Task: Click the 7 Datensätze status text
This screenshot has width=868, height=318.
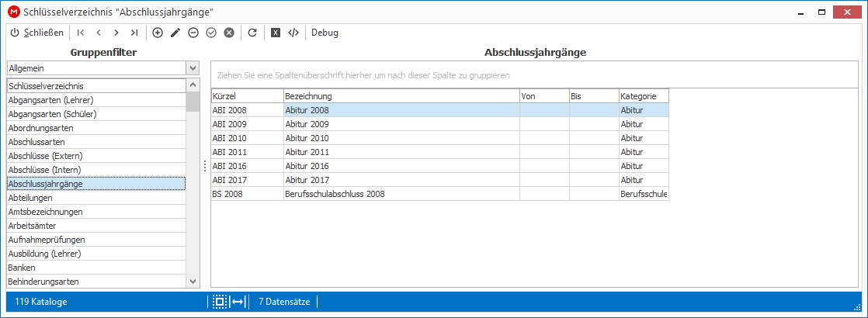Action: tap(283, 302)
